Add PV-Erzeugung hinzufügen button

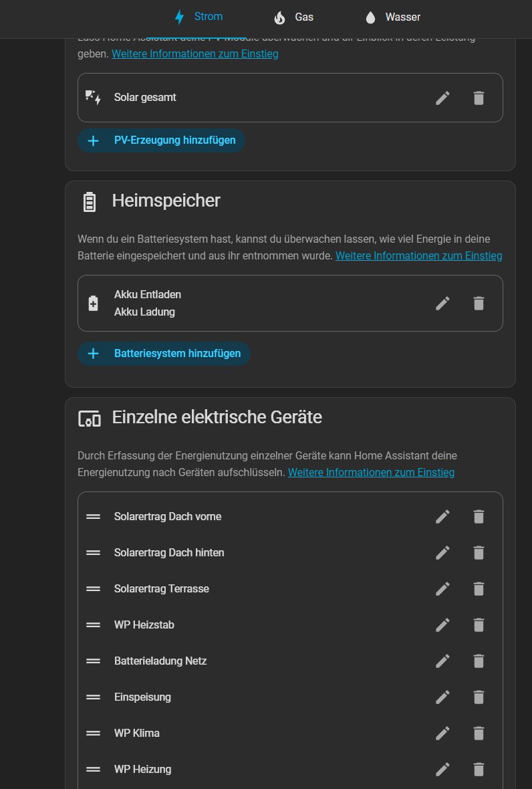162,140
